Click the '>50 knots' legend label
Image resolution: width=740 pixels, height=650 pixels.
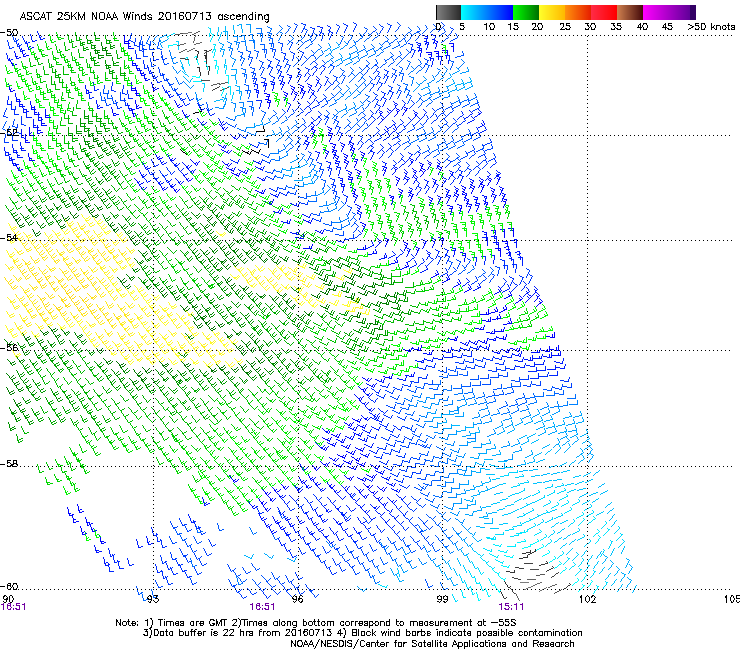711,27
